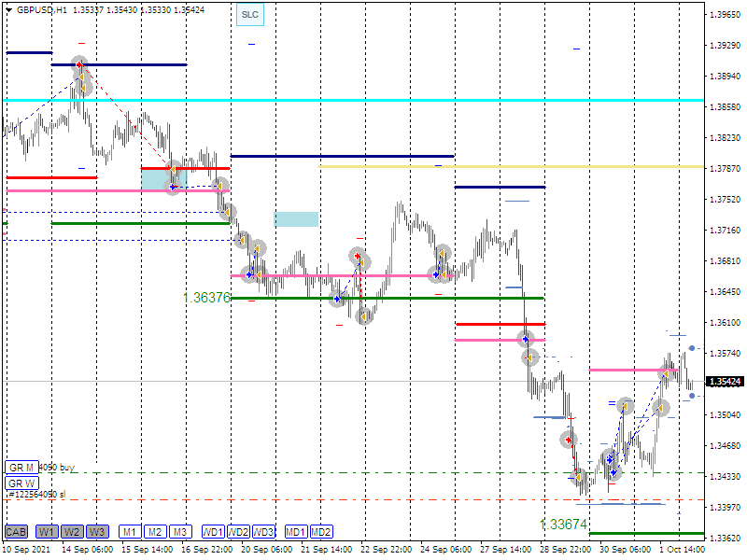Image resolution: width=747 pixels, height=560 pixels.
Task: Toggle the WD3 level button
Action: click(x=264, y=532)
